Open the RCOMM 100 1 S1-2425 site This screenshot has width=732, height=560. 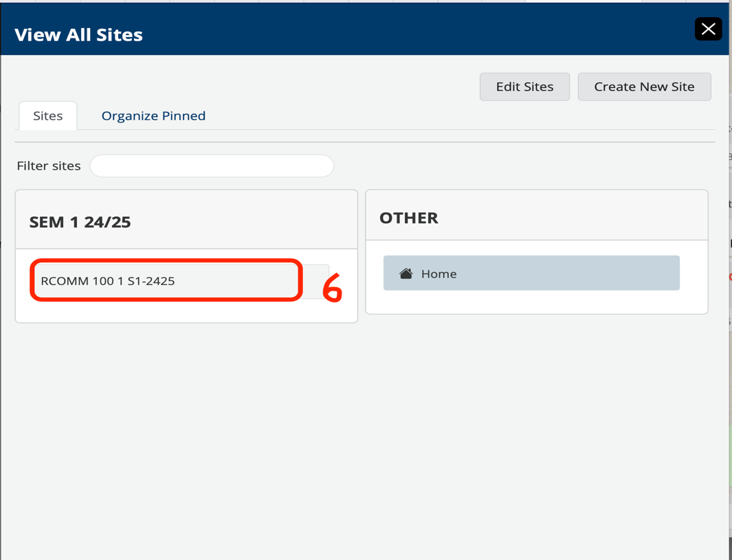[x=108, y=280]
